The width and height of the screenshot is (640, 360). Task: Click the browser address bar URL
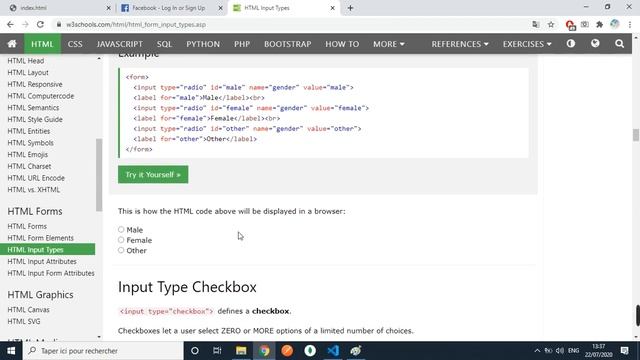coord(136,24)
